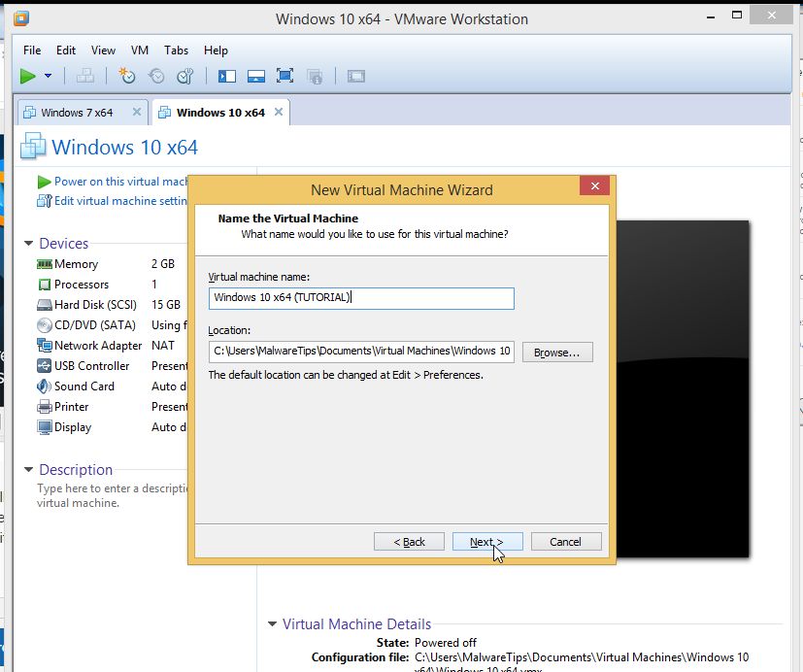Viewport: 803px width, 672px height.
Task: Click the Revert to snapshot toolbar icon
Action: 156,77
